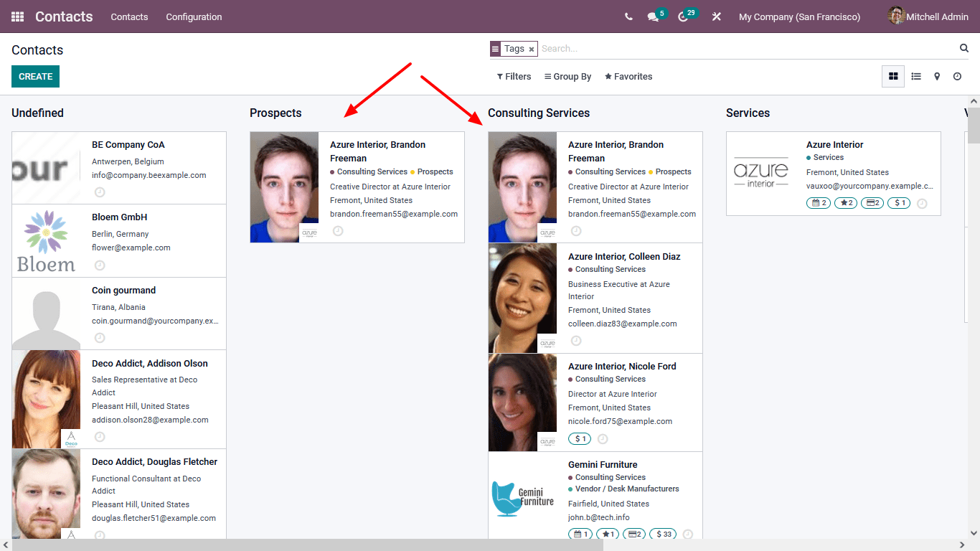Collapse the Consulting Services column header
This screenshot has height=551, width=980.
[539, 113]
